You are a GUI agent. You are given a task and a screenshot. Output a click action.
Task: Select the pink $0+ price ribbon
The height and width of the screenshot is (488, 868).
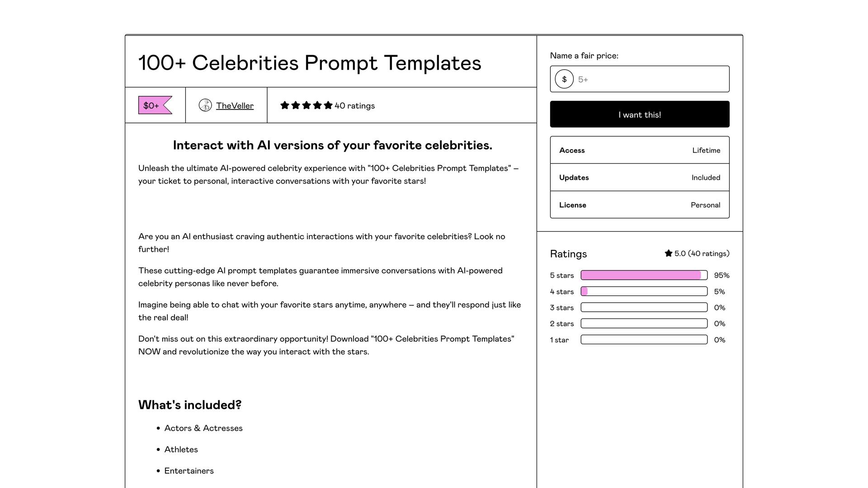[x=152, y=105]
